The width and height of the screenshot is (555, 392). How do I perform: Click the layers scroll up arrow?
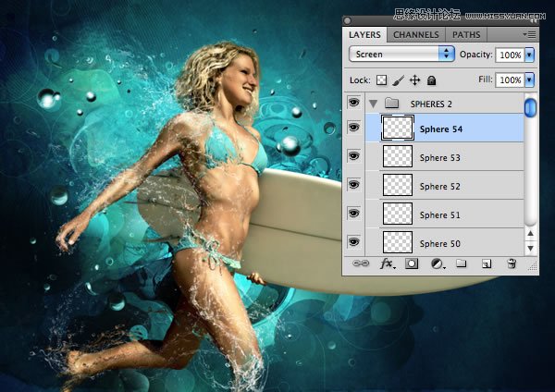(530, 234)
